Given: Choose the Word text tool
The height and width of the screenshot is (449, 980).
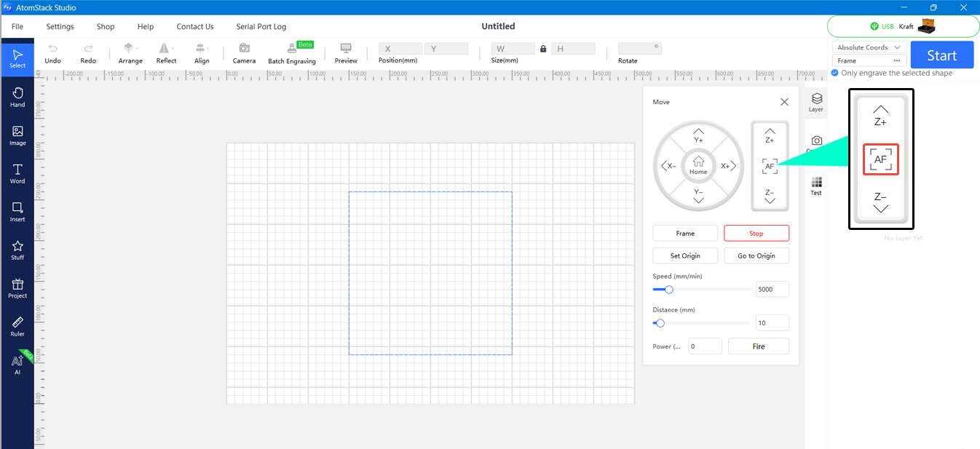Looking at the screenshot, I should (x=17, y=173).
